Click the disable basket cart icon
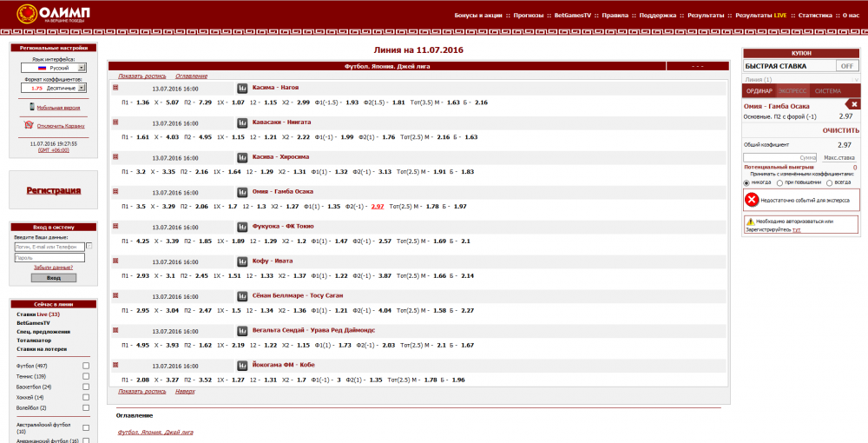 click(29, 125)
